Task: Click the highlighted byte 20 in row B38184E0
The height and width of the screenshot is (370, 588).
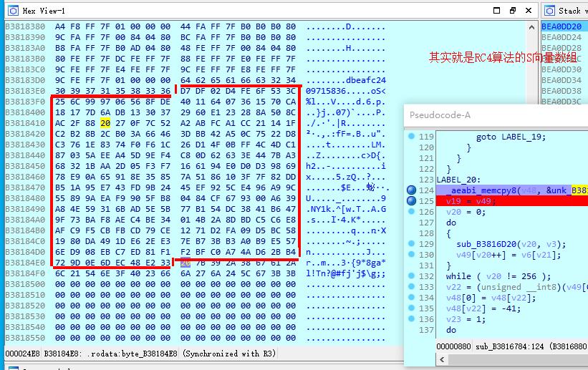Action: [185, 263]
